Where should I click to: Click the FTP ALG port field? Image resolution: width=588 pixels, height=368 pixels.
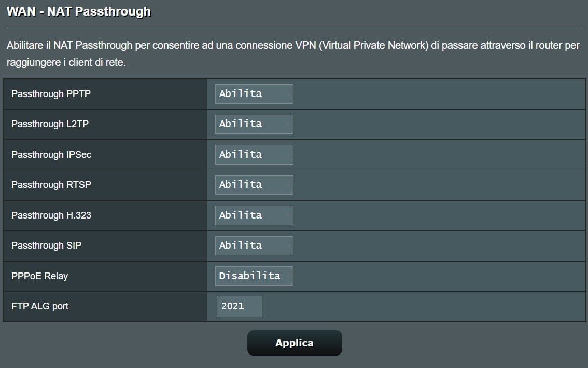click(x=239, y=306)
